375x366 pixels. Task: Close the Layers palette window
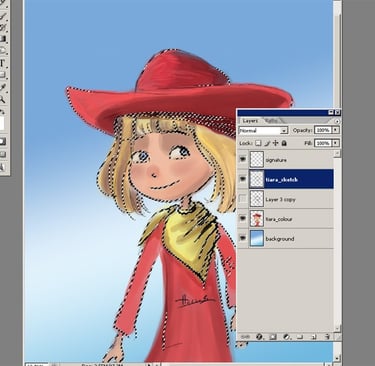338,113
